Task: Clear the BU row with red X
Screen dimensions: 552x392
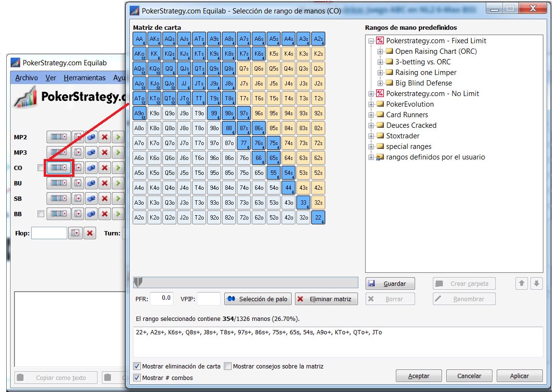Action: (x=105, y=183)
